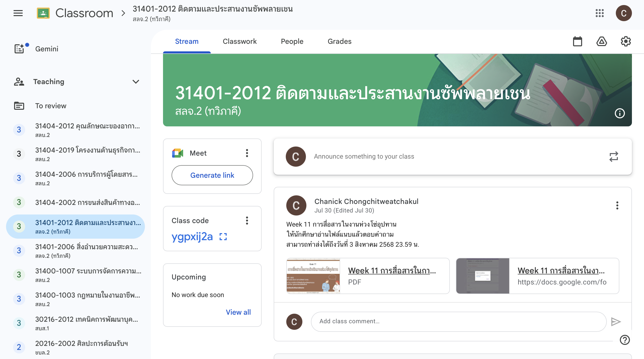Open class 31404-2002 in sidebar

point(75,202)
